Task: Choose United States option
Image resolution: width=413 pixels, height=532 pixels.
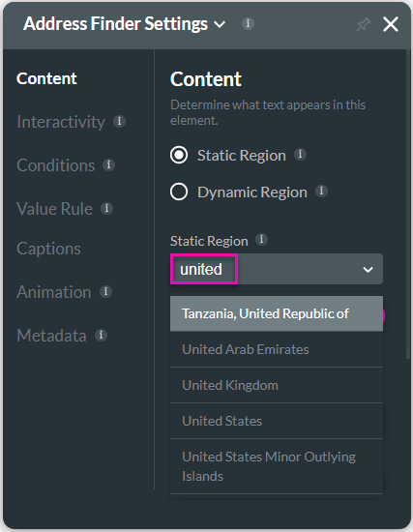Action: (277, 421)
